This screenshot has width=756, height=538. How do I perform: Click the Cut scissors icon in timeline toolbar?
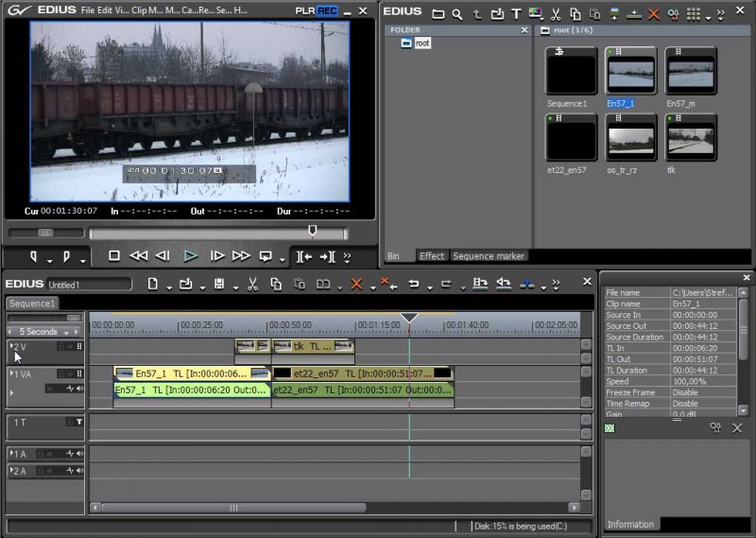(x=252, y=284)
